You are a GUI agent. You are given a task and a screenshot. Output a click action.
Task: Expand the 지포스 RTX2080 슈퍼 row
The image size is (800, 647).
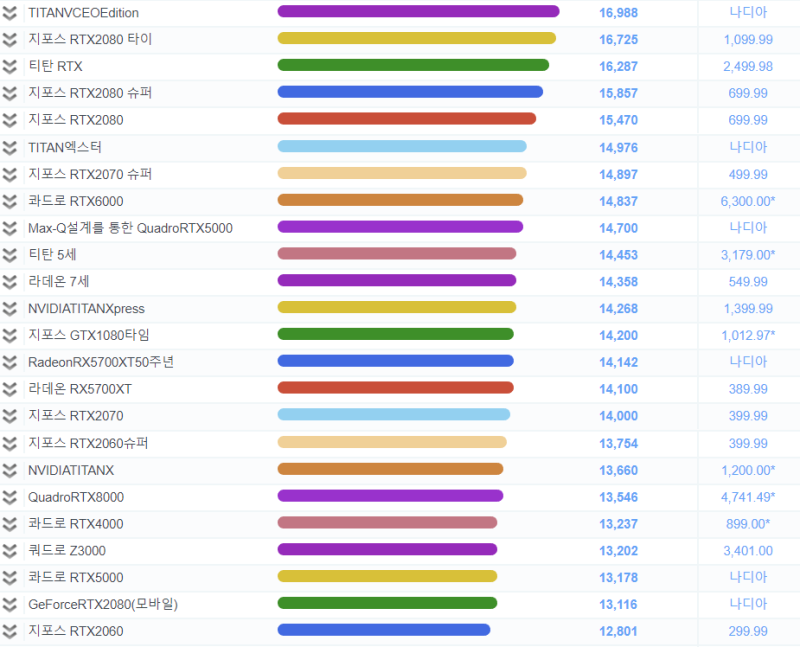point(10,93)
